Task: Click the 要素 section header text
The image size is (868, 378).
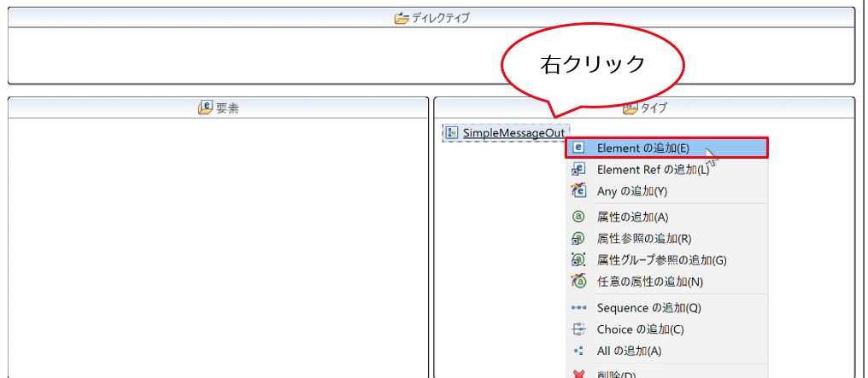Action: 227,108
